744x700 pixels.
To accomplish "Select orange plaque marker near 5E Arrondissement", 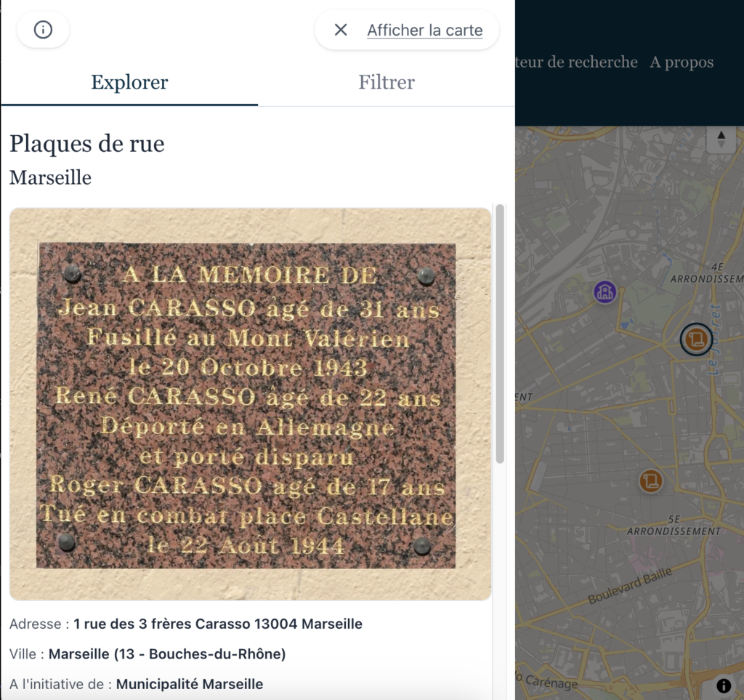I will pos(650,480).
